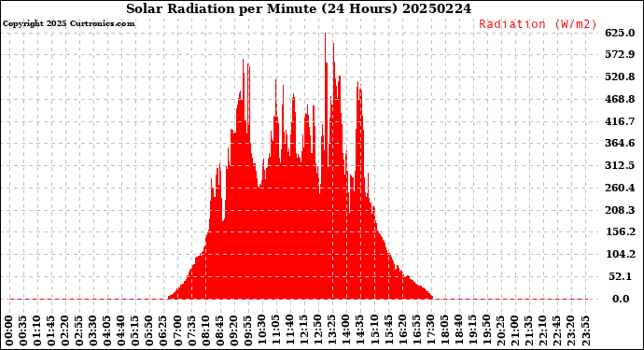This screenshot has height=350, width=644.
Task: Select the 468.8 y-axis value
Action: tap(620, 99)
